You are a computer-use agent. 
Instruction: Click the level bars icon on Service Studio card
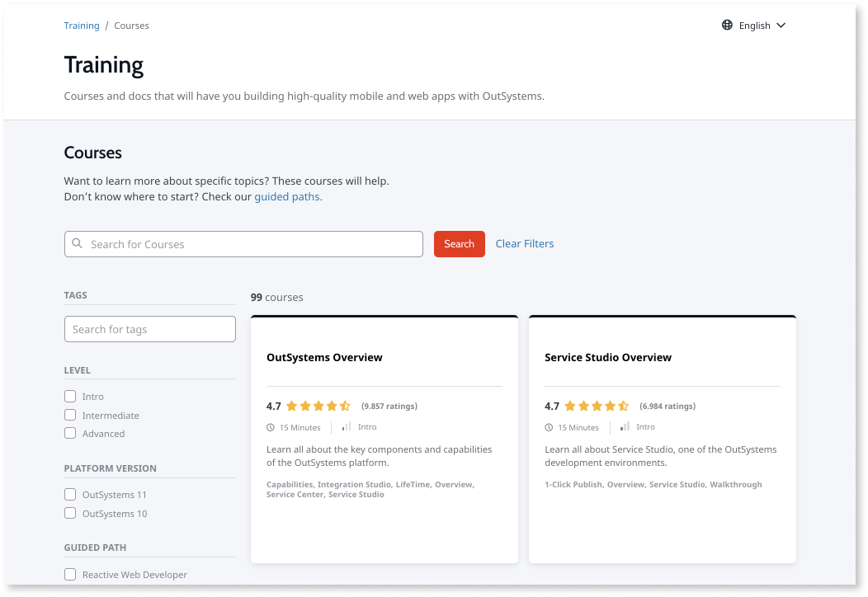pos(625,427)
